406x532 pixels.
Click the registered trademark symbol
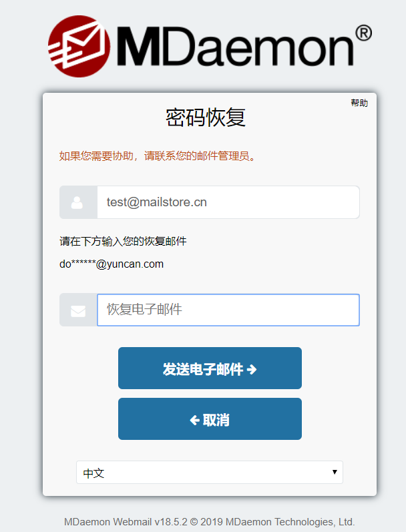(363, 33)
